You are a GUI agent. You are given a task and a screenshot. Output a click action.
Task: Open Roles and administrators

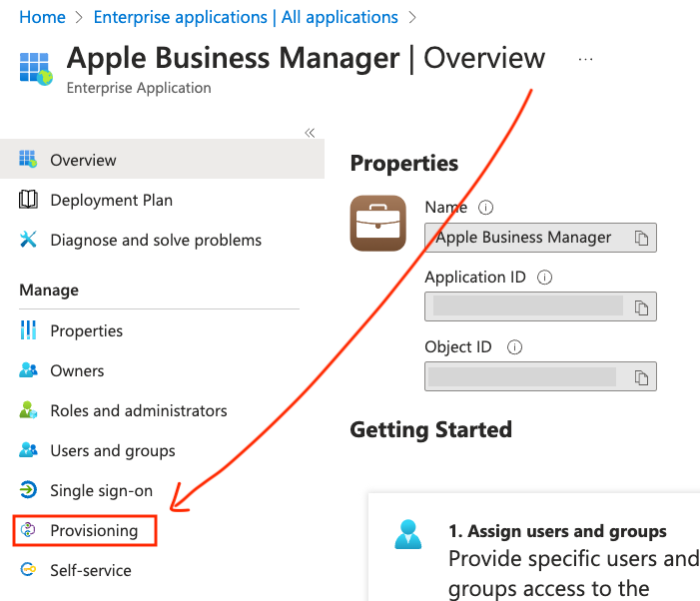coord(138,410)
